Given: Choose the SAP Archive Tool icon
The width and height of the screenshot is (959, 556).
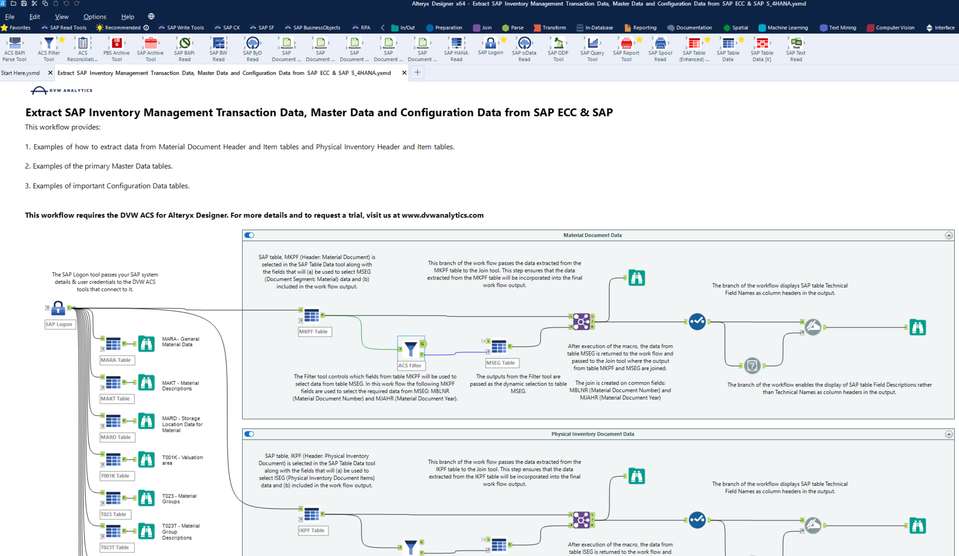Looking at the screenshot, I should pos(150,43).
